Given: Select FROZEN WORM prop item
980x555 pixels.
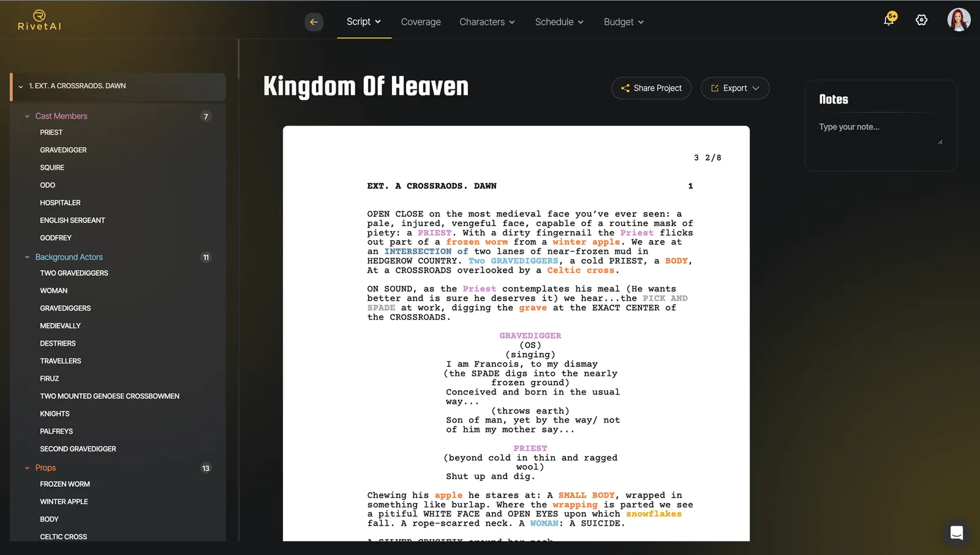Looking at the screenshot, I should 65,484.
